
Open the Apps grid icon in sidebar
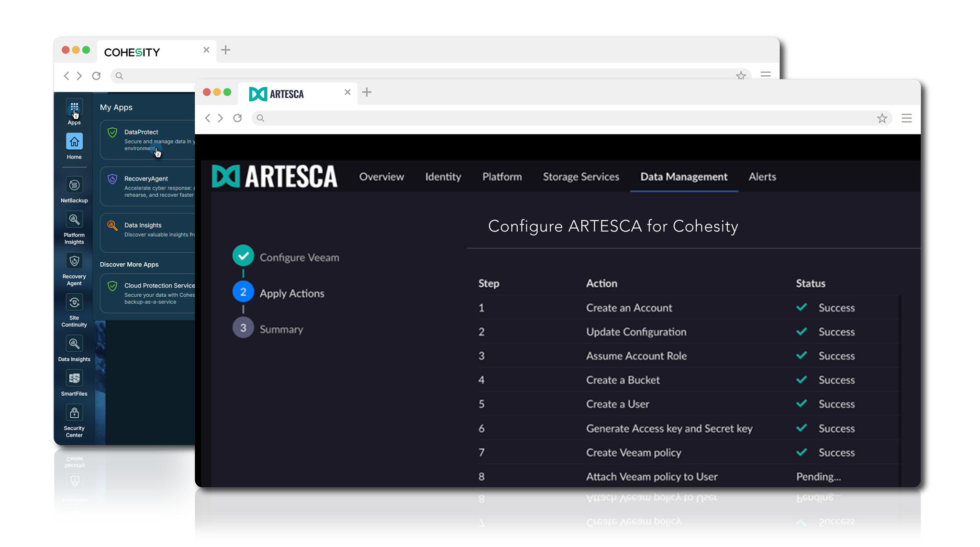74,108
